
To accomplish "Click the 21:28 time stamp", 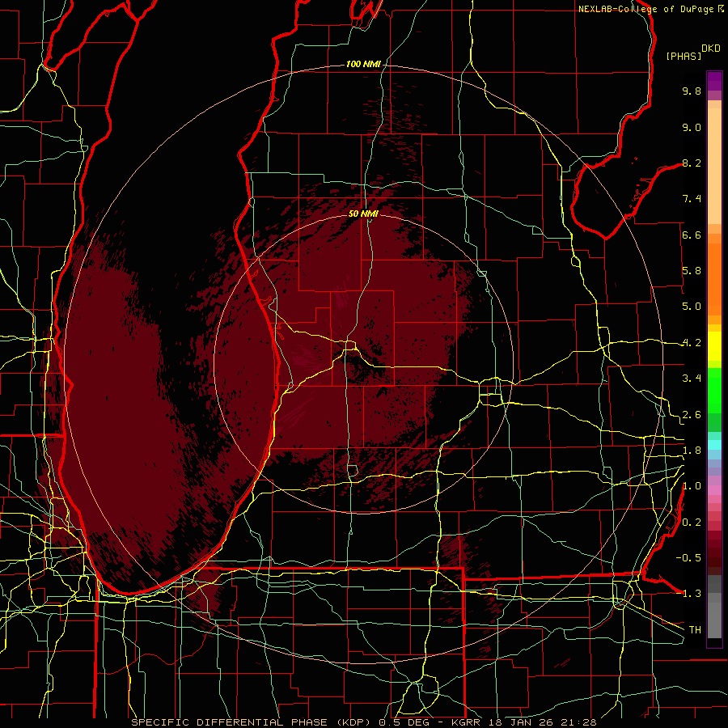I will tap(580, 722).
